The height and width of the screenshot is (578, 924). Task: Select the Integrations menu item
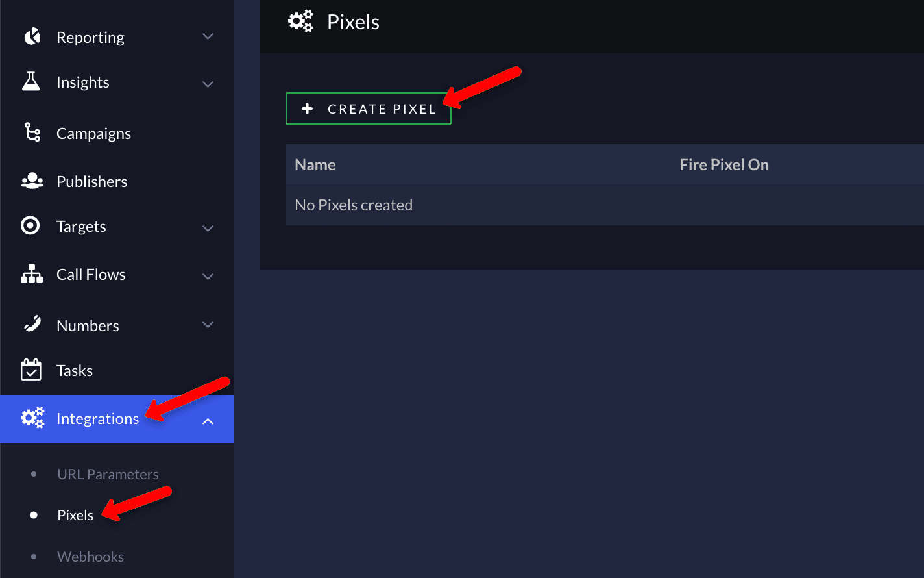(117, 419)
